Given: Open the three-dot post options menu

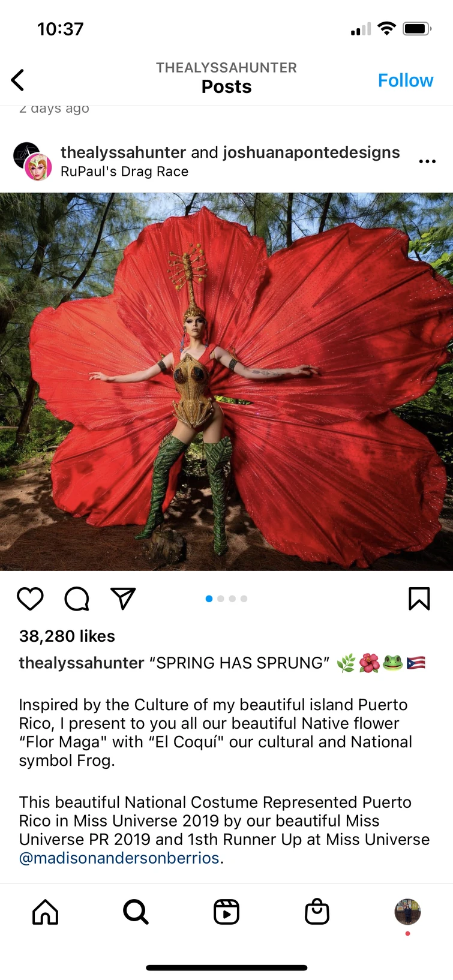Looking at the screenshot, I should (x=427, y=161).
